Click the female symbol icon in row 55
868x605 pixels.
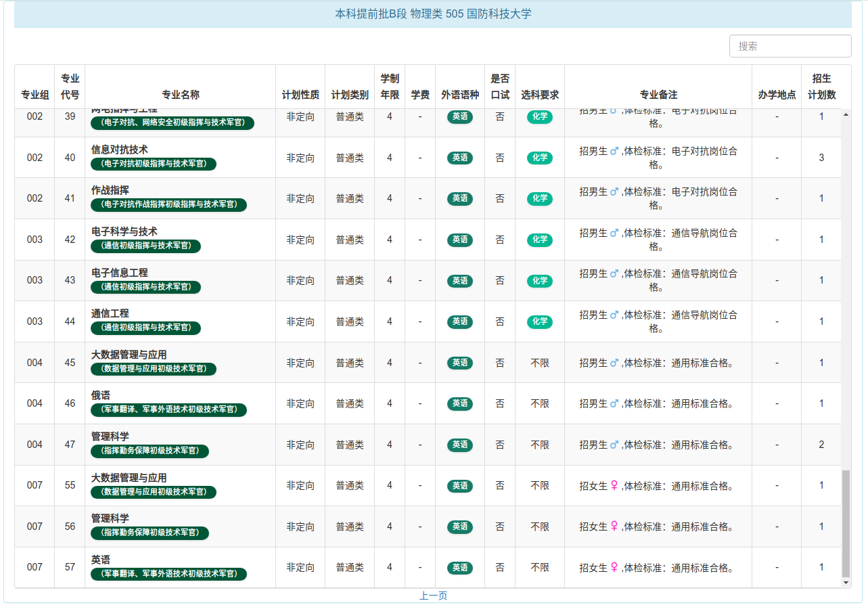tap(614, 485)
